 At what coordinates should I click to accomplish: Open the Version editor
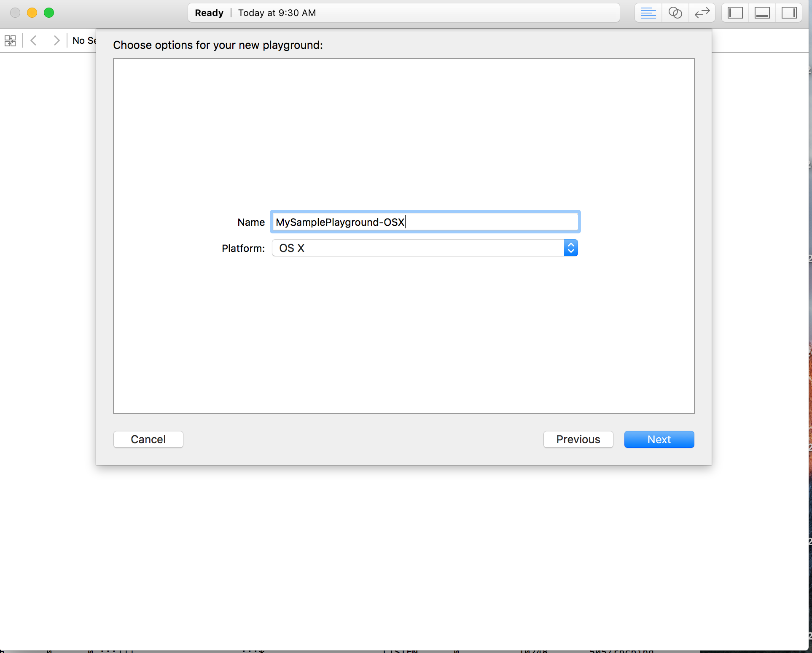[702, 13]
